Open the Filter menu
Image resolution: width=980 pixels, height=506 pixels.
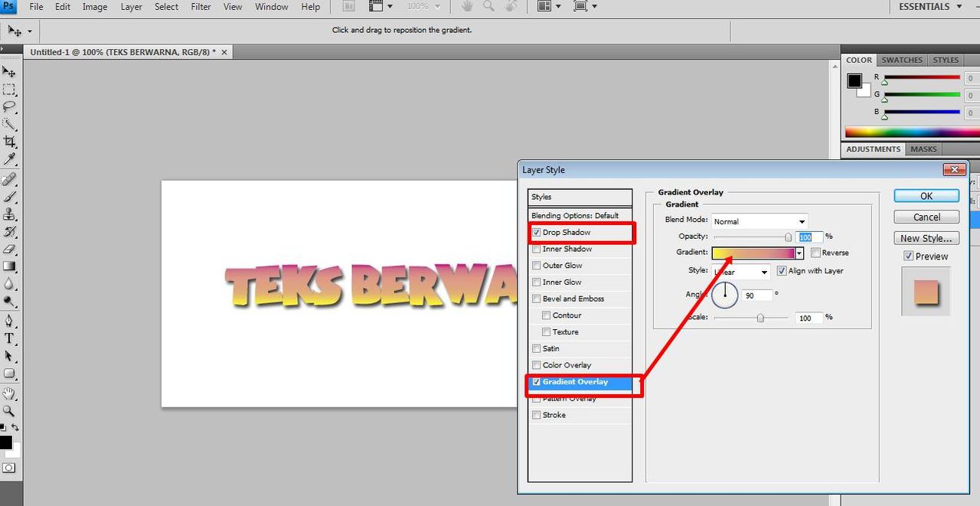click(x=201, y=7)
